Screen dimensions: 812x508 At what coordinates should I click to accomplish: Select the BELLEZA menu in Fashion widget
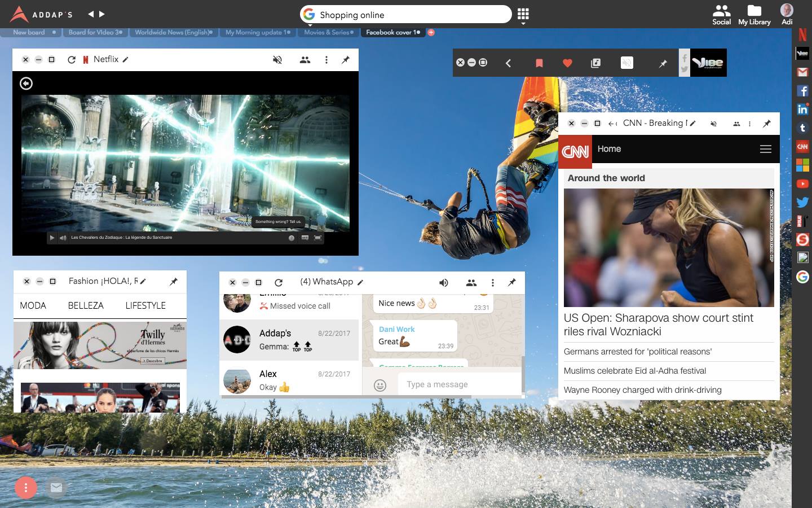click(86, 305)
